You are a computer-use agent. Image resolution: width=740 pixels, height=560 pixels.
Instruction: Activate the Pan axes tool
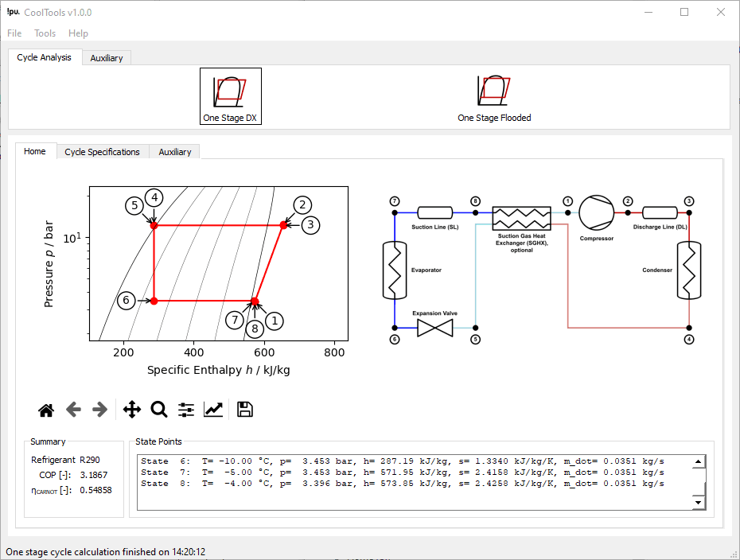131,410
